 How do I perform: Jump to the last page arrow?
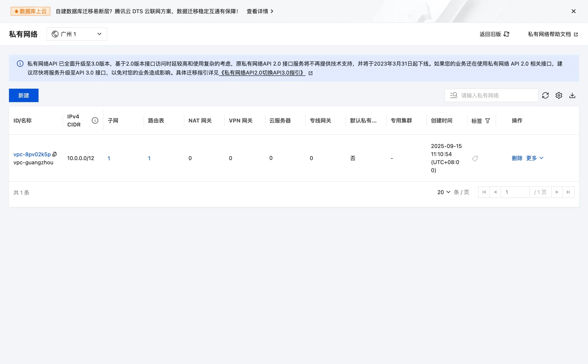[x=568, y=192]
